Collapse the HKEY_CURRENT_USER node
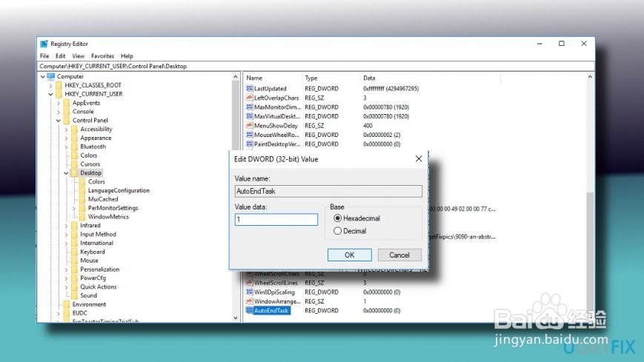Viewport: 644px width, 362px height. [50, 94]
